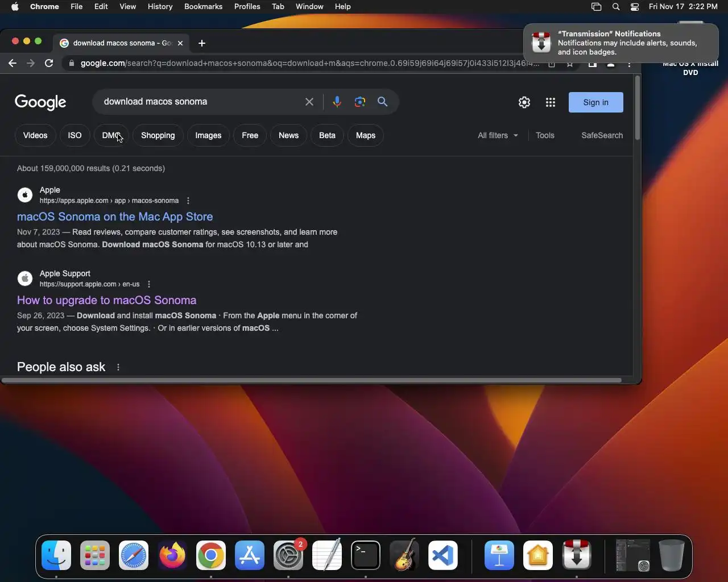This screenshot has width=728, height=582.
Task: Open Transmission from the Dock
Action: pos(577,555)
